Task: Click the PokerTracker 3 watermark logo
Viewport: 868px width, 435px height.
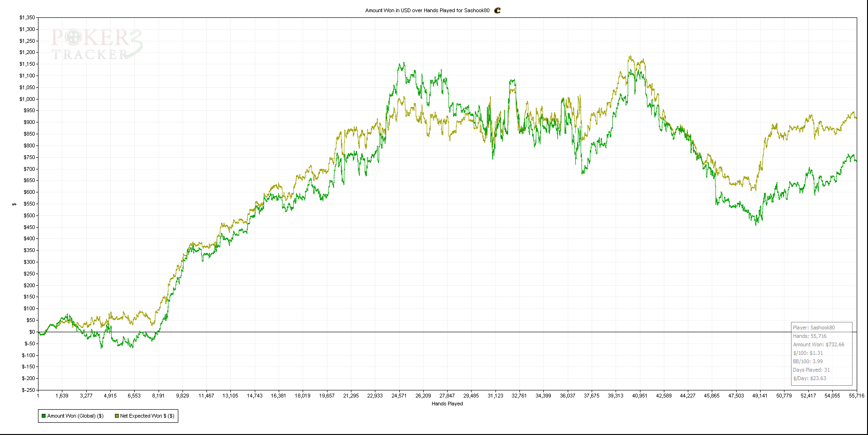Action: click(x=96, y=45)
